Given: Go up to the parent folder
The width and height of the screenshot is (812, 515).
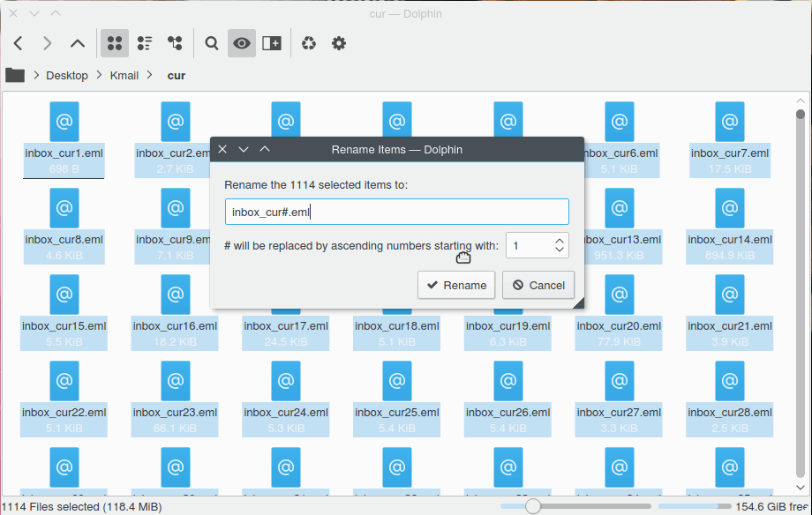Looking at the screenshot, I should pyautogui.click(x=77, y=42).
